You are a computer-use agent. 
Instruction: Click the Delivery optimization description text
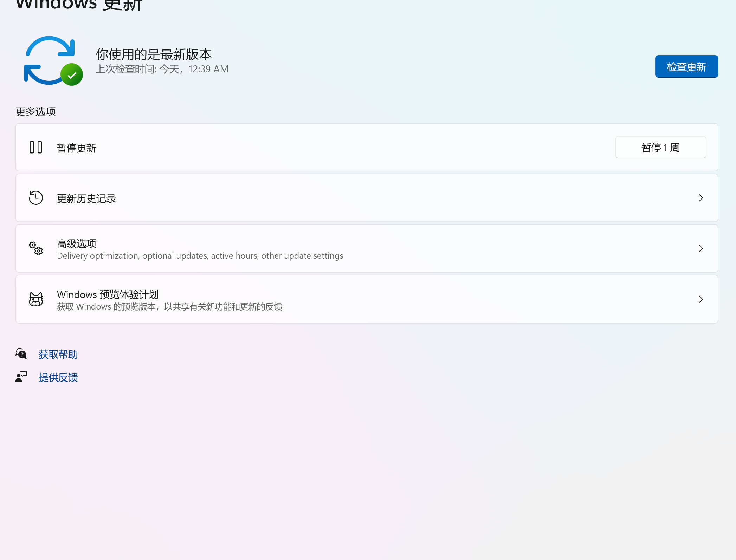point(200,256)
